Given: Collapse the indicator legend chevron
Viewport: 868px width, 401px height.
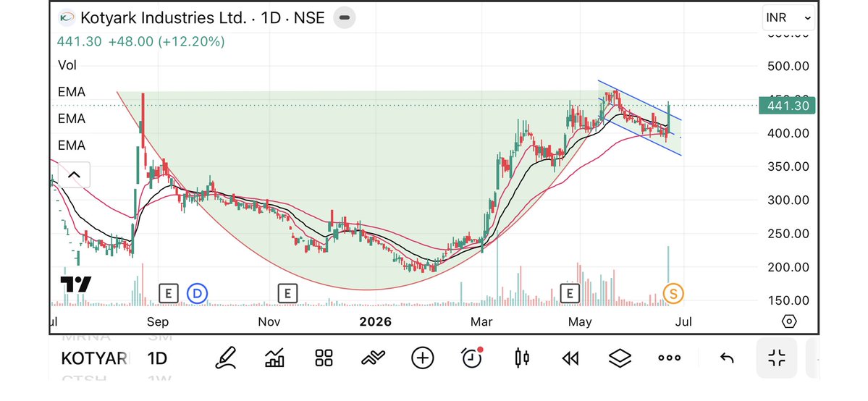Looking at the screenshot, I should (74, 175).
